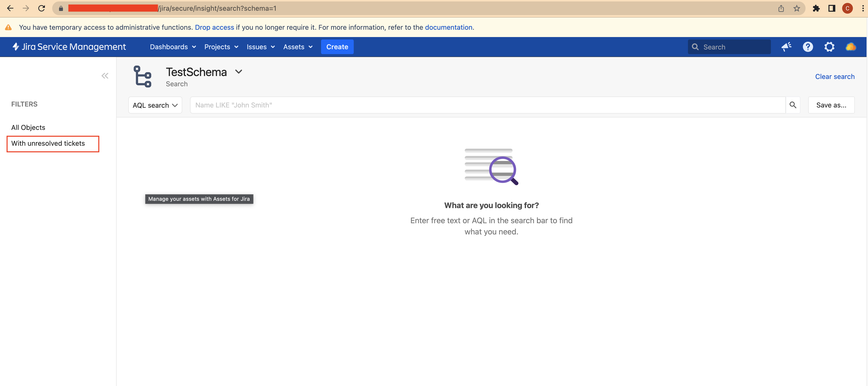The image size is (868, 386).
Task: Open Chrome three-dot menu
Action: (863, 9)
